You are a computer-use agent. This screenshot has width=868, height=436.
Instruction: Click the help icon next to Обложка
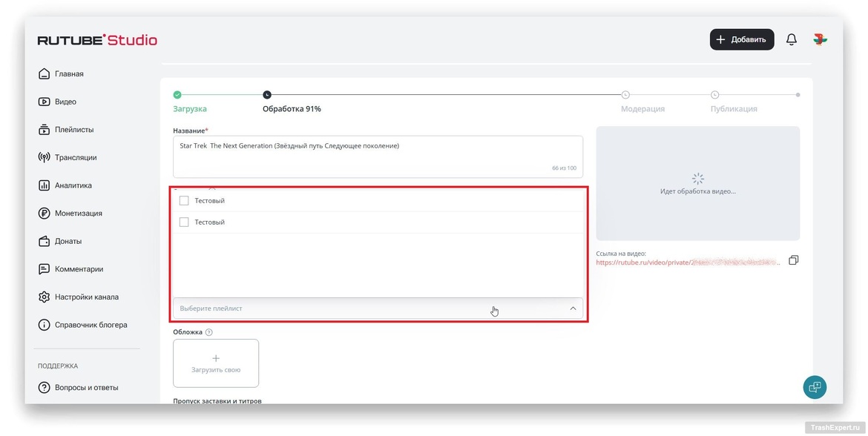[x=208, y=332]
